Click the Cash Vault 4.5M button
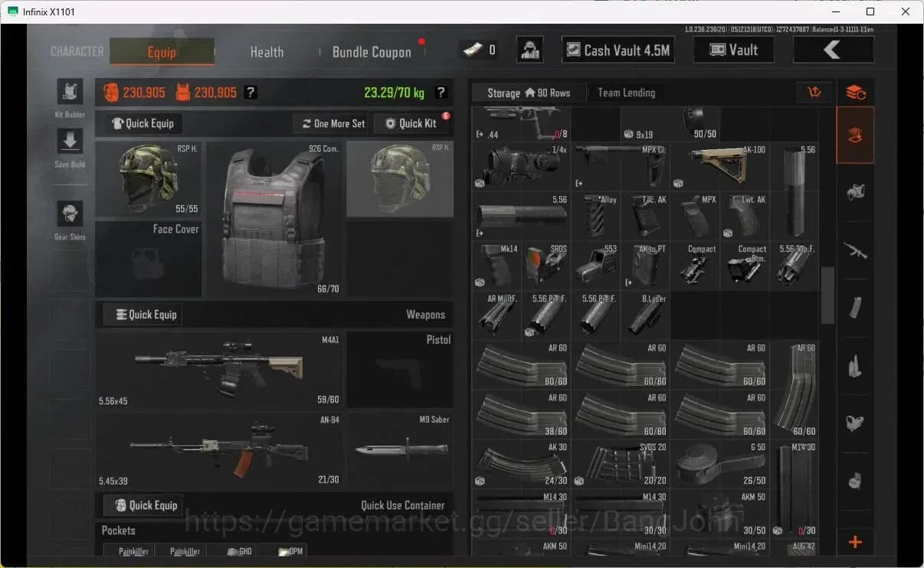Viewport: 924px width, 568px height. (x=618, y=50)
